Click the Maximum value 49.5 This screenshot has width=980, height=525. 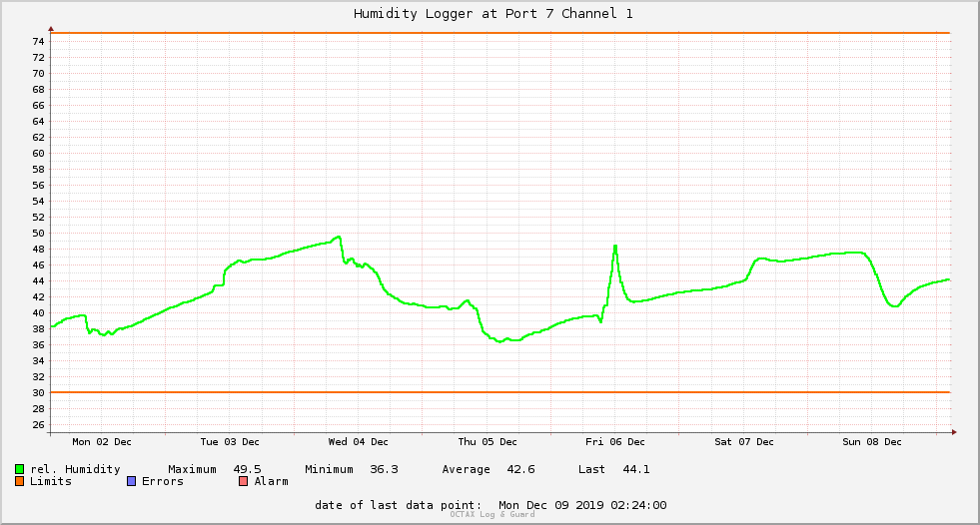pos(247,469)
